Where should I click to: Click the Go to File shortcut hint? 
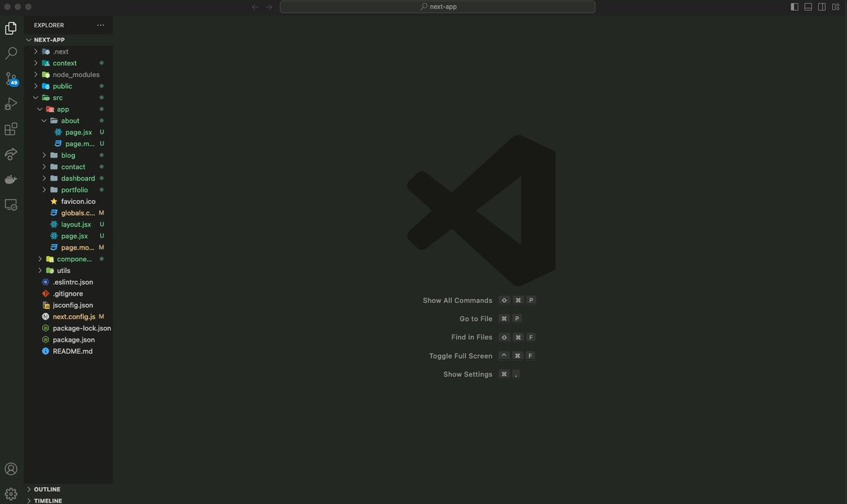[491, 319]
